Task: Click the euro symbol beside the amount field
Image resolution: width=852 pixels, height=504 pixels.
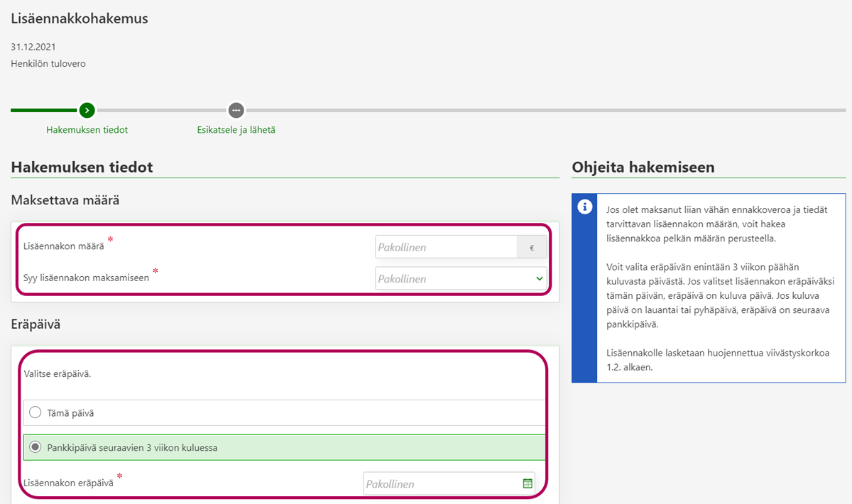Action: tap(532, 247)
